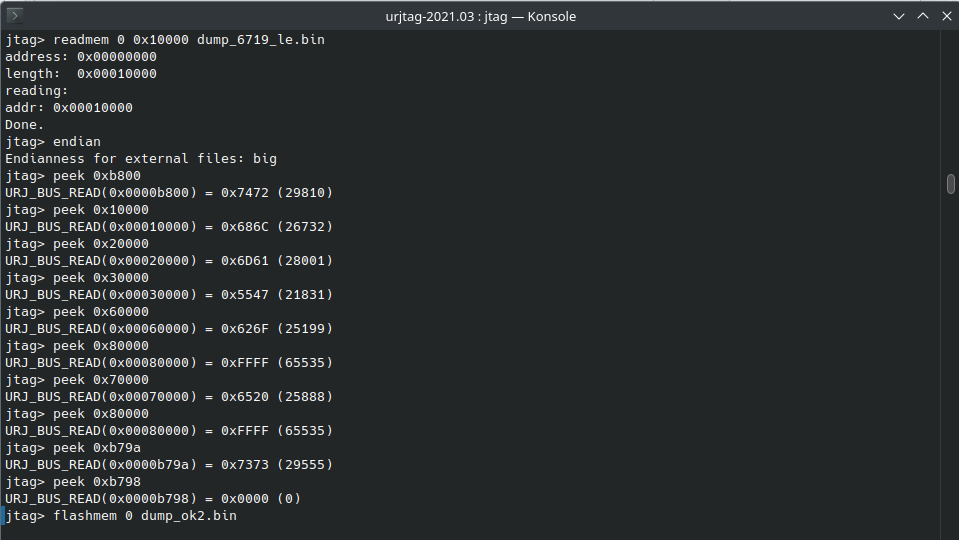The image size is (959, 540).
Task: Click the 'peek 0xb800' command line
Action: (x=73, y=176)
